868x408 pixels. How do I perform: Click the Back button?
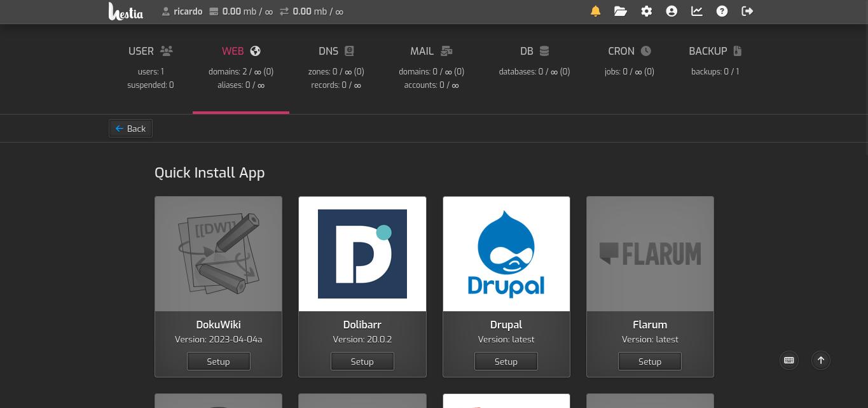coord(130,129)
